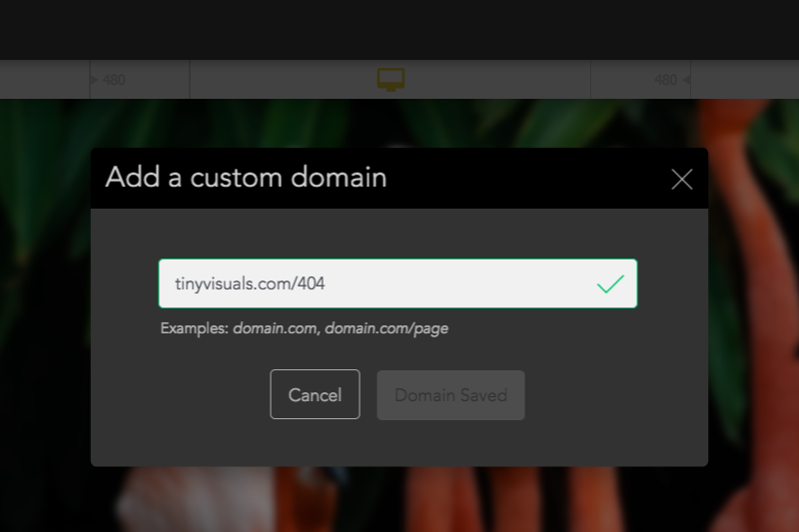799x532 pixels.
Task: Click the right 480 breakpoint marker
Action: [x=671, y=80]
